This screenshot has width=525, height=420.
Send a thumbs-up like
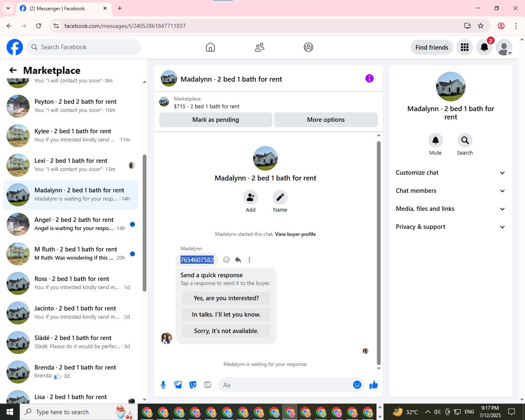coord(374,385)
